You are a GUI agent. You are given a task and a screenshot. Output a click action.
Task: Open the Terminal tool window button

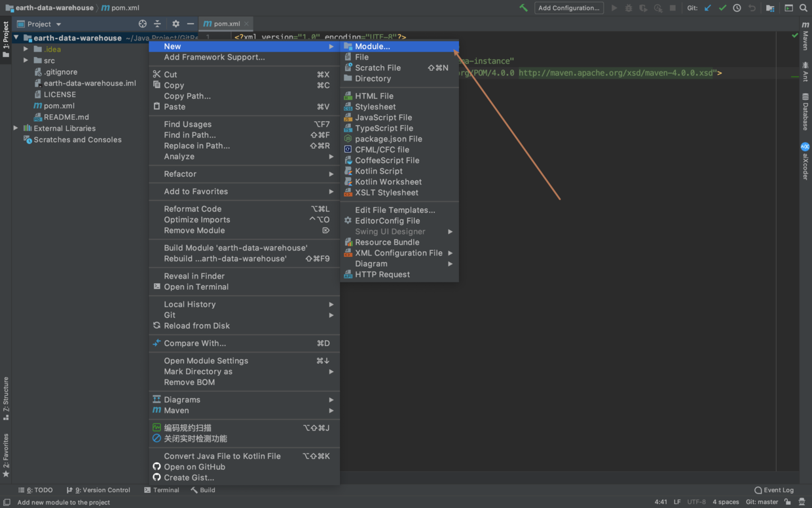162,490
